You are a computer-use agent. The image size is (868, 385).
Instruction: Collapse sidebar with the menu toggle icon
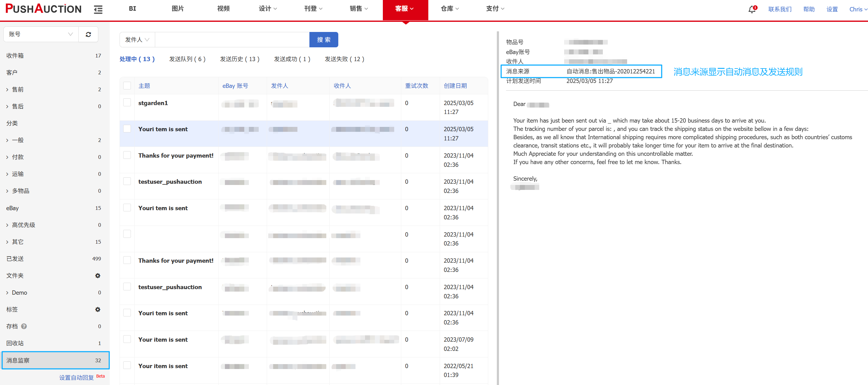click(x=98, y=9)
